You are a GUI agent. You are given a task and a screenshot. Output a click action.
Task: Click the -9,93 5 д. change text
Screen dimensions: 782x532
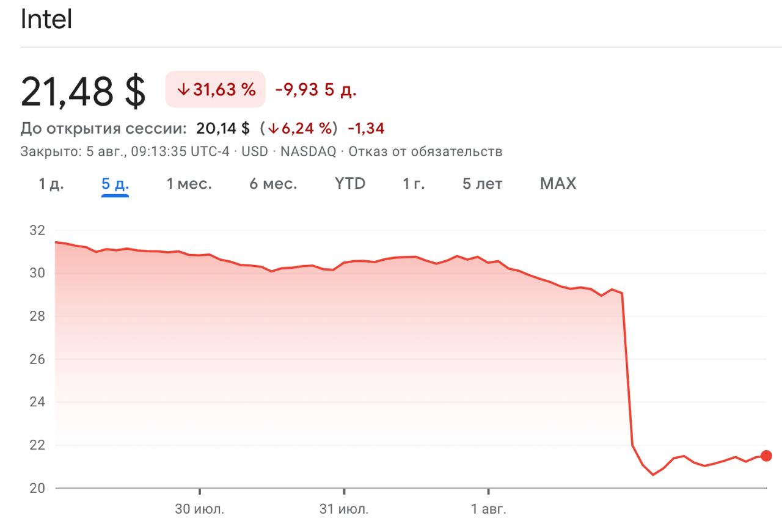pos(315,90)
